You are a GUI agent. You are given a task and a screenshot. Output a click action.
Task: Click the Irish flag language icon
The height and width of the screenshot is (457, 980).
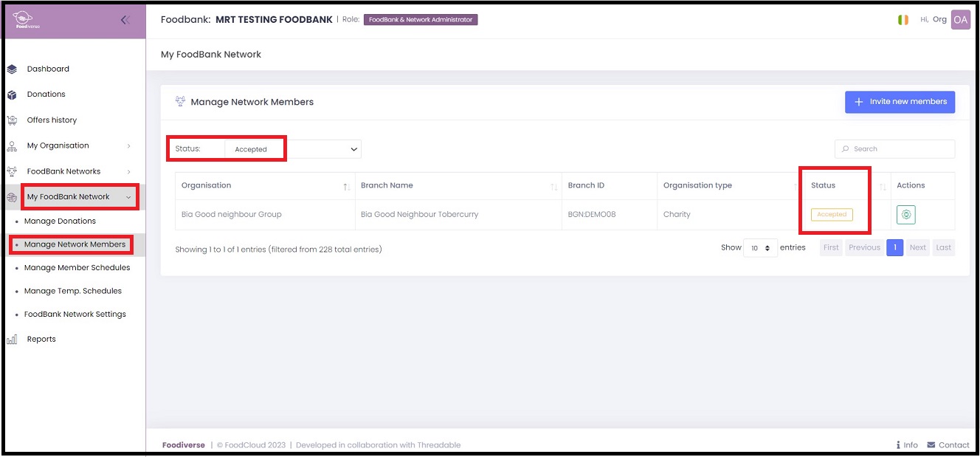click(903, 20)
